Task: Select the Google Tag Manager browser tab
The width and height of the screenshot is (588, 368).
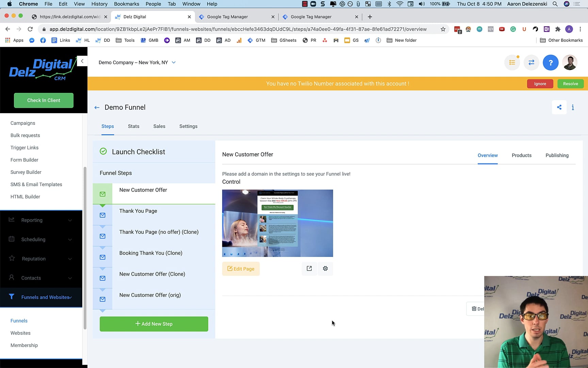Action: 227,16
